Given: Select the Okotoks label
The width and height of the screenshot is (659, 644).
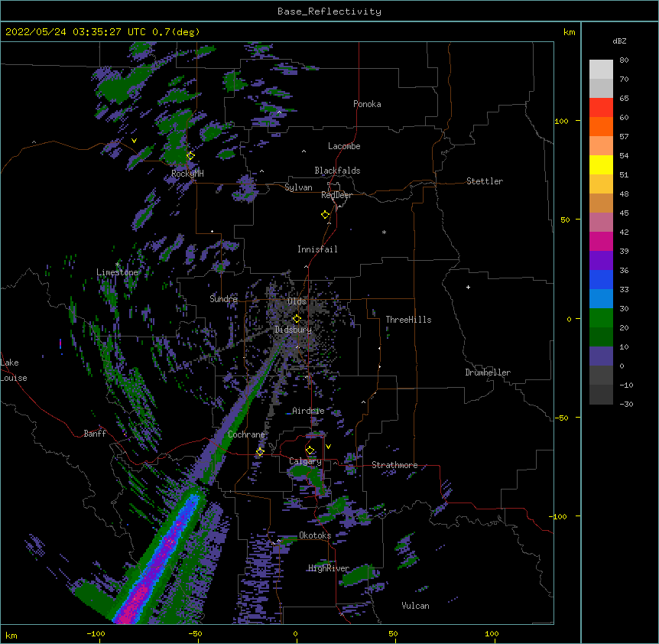Looking at the screenshot, I should [315, 535].
